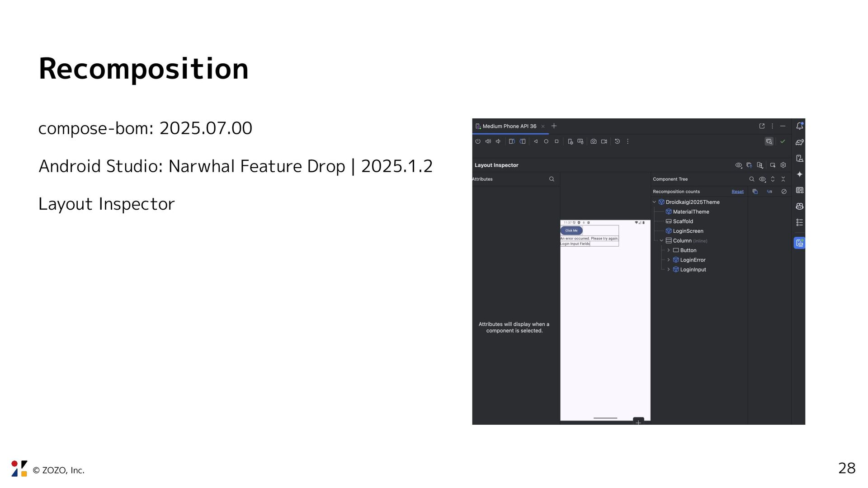Click the emulator power button icon
Viewport: 868px width, 488px height.
tap(478, 141)
